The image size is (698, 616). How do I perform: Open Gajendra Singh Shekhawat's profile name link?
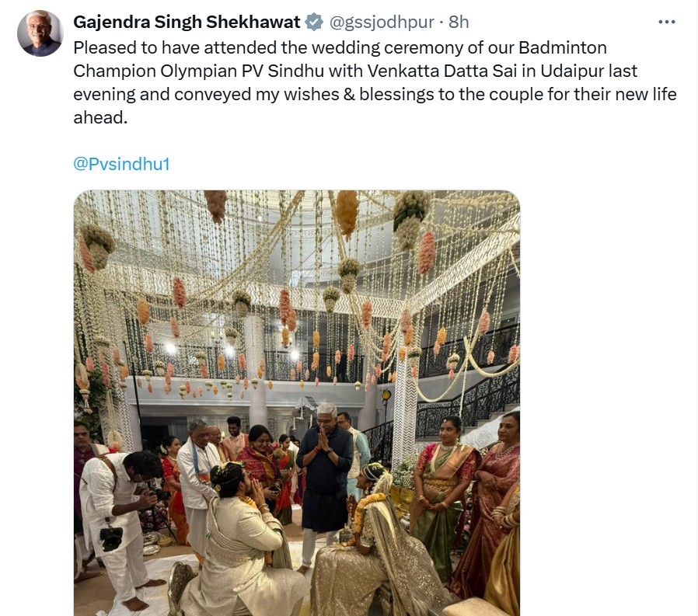click(187, 22)
